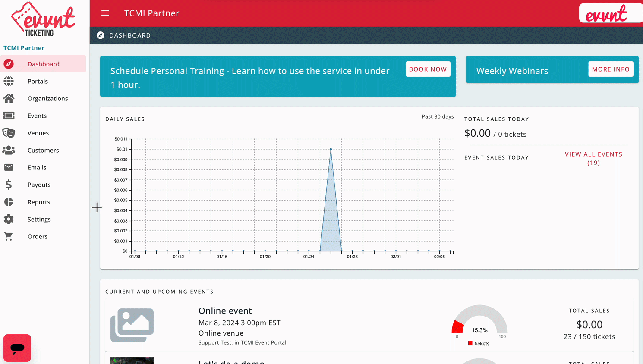The height and width of the screenshot is (364, 643).
Task: Click the Online venue text
Action: tap(221, 333)
